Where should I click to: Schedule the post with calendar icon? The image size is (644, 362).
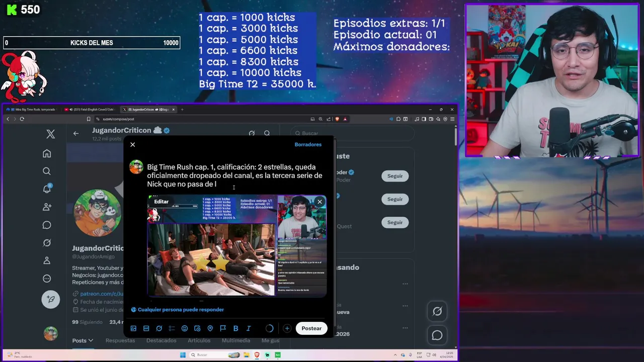[x=197, y=328]
